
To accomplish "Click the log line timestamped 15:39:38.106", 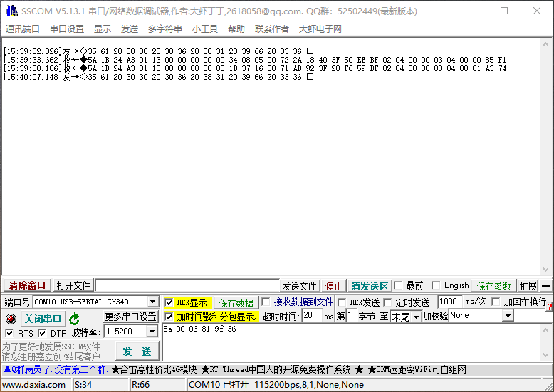I will coord(255,68).
